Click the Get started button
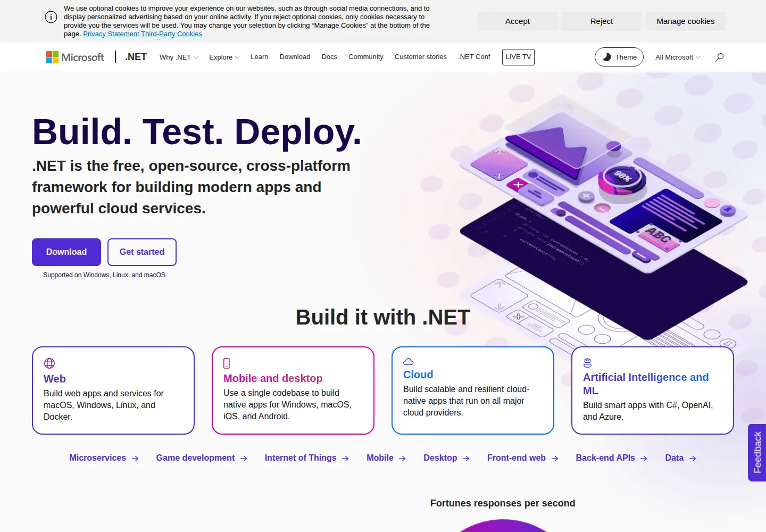The width and height of the screenshot is (766, 532). pyautogui.click(x=142, y=252)
